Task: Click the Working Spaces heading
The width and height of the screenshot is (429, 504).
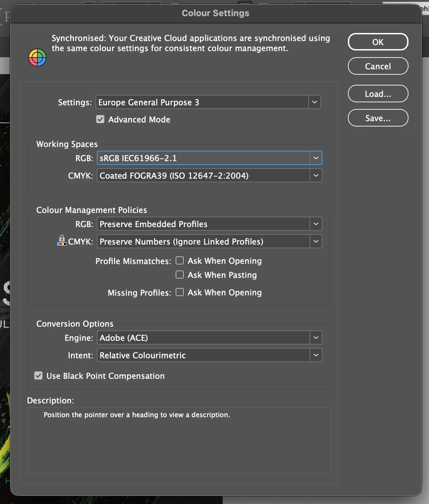Action: tap(67, 144)
